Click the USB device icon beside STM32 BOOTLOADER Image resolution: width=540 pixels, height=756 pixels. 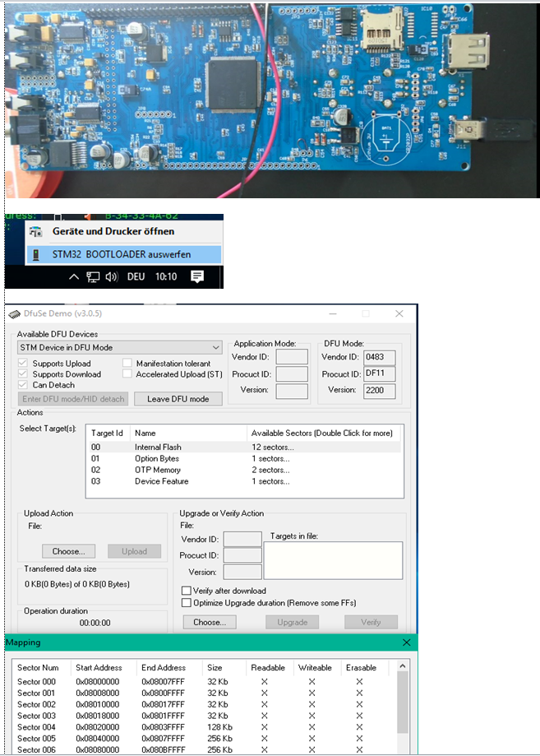tap(35, 254)
